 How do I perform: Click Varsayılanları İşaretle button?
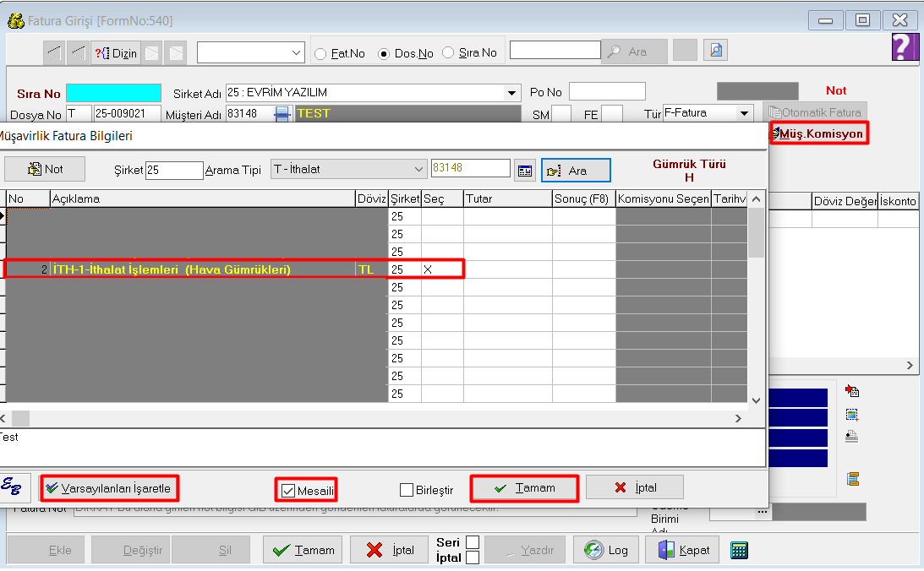pos(110,488)
